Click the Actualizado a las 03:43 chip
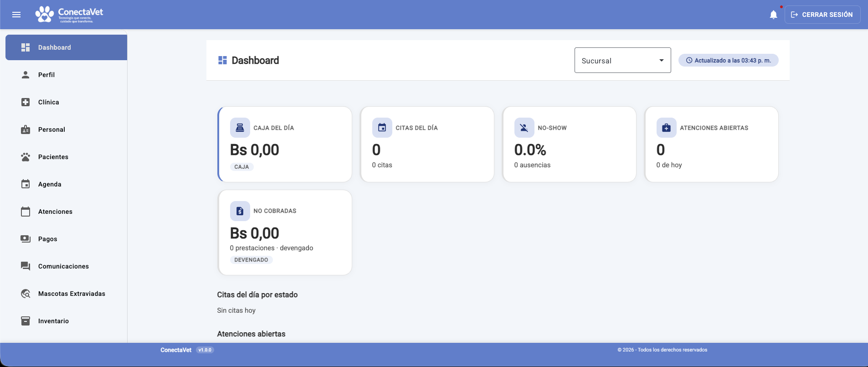868x367 pixels. tap(728, 60)
